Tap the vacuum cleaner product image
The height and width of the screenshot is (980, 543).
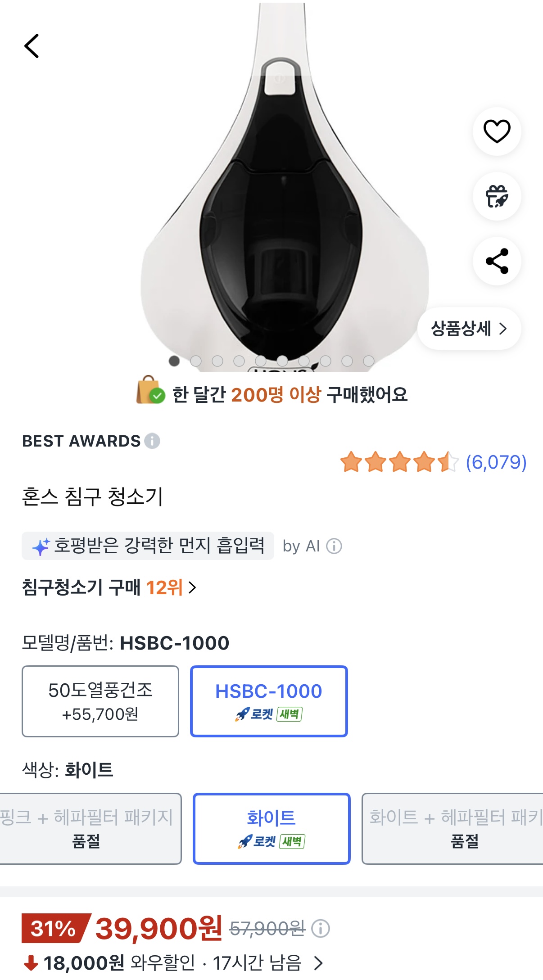(284, 189)
